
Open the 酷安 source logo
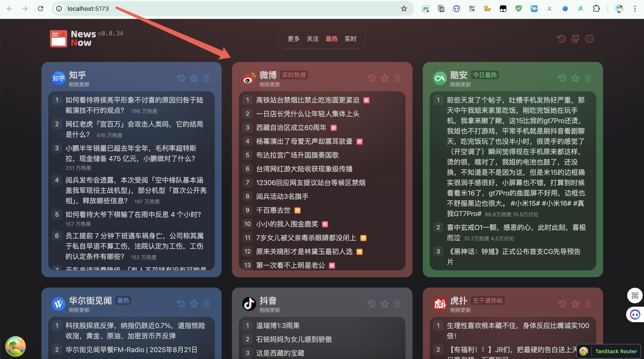(x=440, y=78)
